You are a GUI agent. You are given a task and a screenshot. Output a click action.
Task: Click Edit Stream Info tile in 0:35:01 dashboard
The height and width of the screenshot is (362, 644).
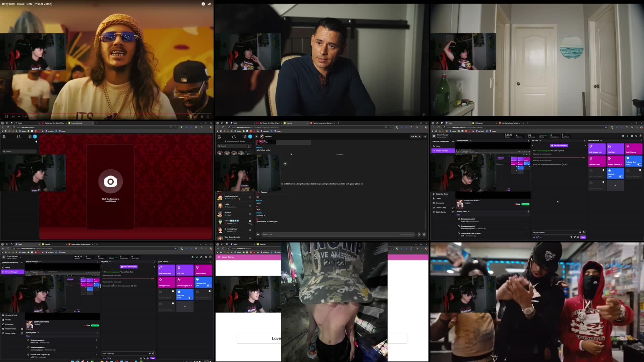(x=597, y=149)
